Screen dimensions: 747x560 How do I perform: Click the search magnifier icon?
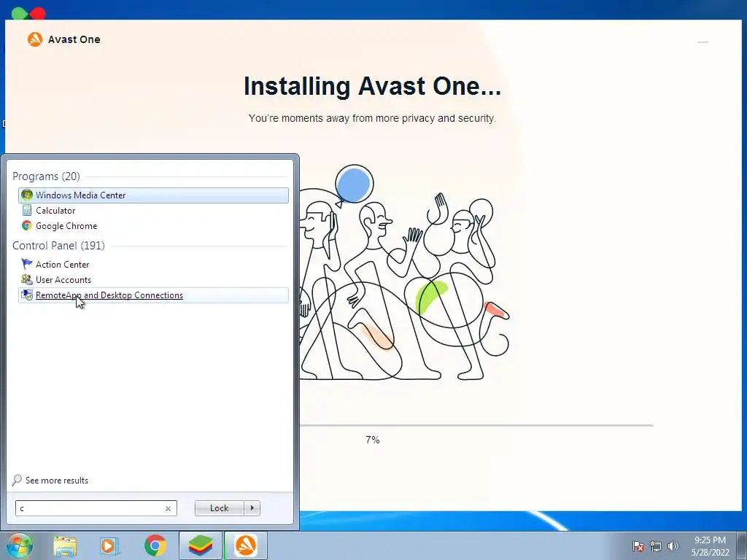point(17,481)
